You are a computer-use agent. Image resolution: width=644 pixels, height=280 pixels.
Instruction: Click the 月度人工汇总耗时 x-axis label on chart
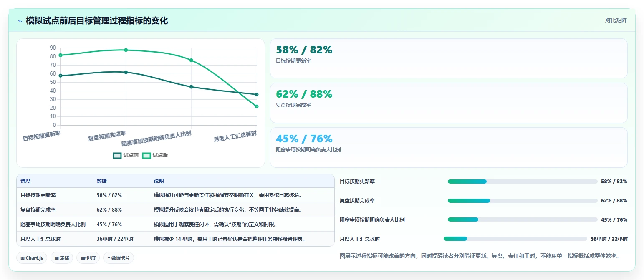click(x=235, y=136)
